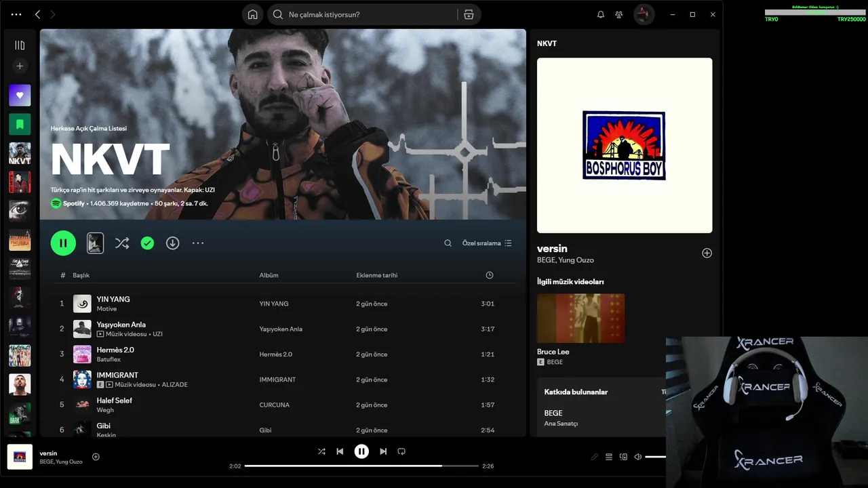Screen dimensions: 868x488
Task: Open the UZI artist link
Action: [x=157, y=334]
